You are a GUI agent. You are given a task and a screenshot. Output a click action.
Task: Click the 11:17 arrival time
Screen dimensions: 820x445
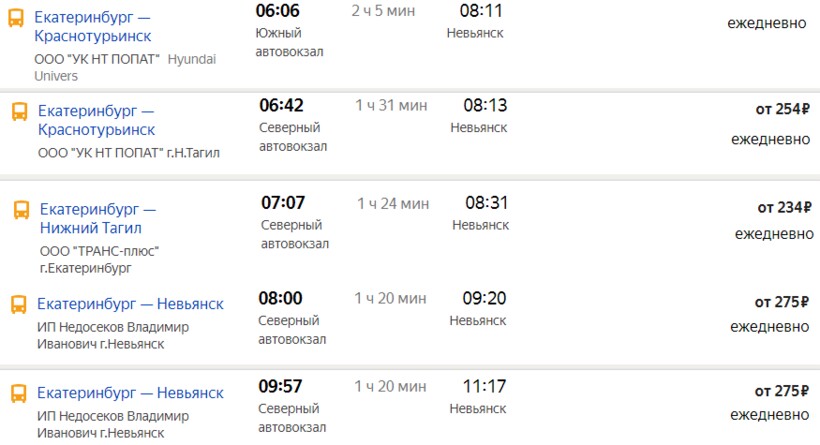pyautogui.click(x=484, y=387)
